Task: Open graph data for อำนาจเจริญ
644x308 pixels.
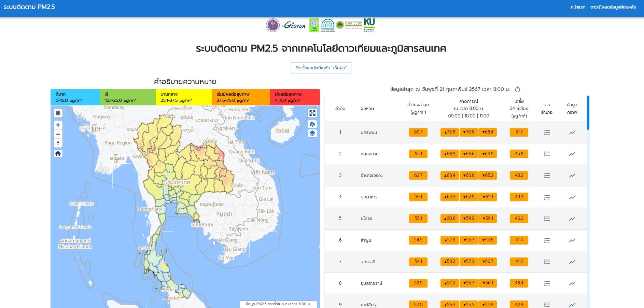Action: pyautogui.click(x=572, y=176)
